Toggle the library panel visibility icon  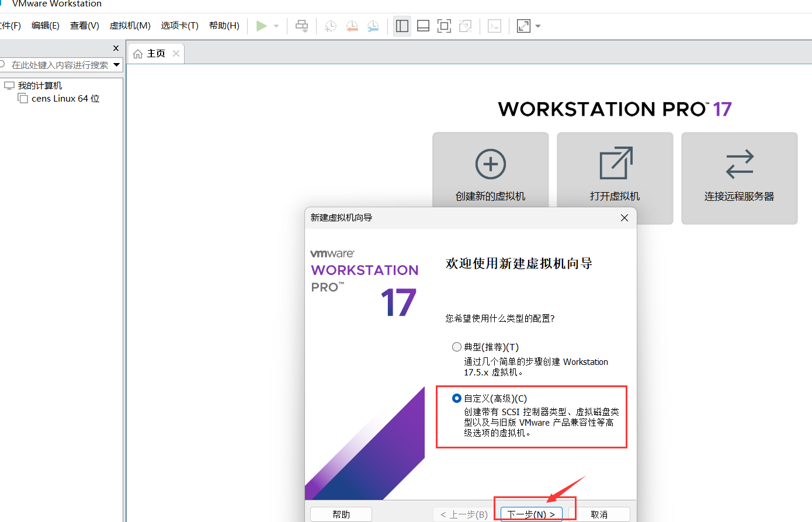tap(402, 26)
